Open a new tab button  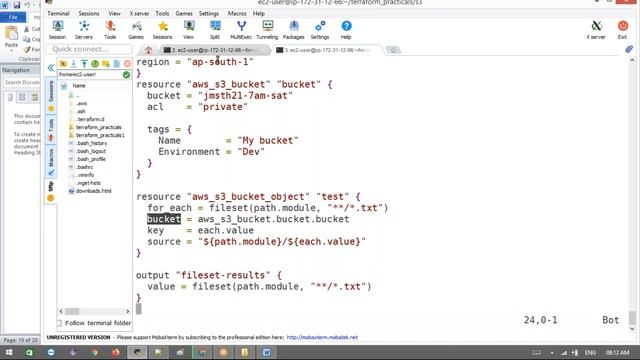point(393,50)
